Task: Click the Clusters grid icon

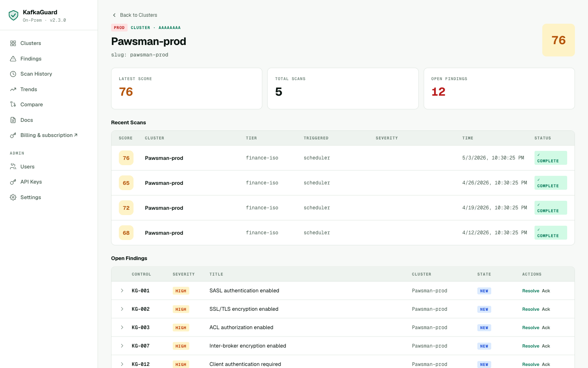Action: [x=13, y=43]
